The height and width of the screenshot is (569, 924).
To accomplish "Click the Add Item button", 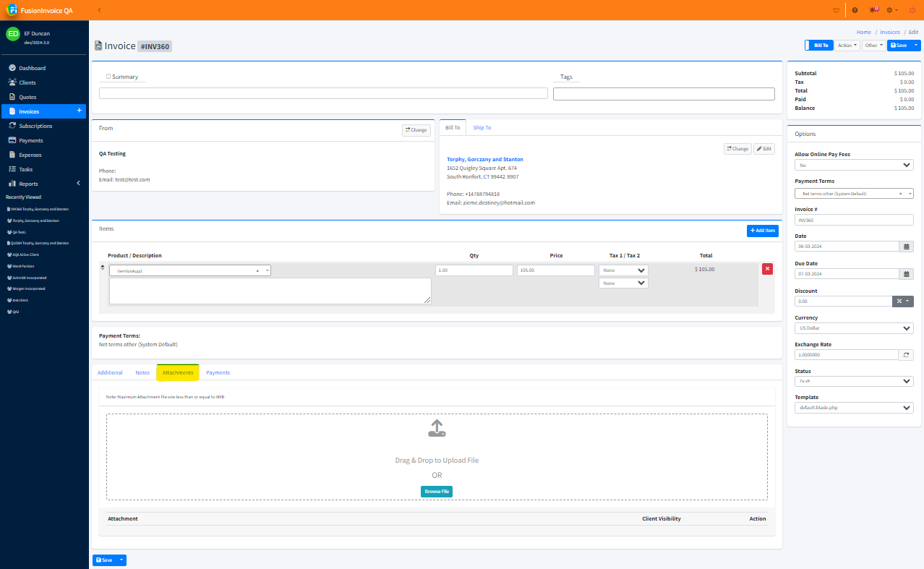I will coord(762,231).
